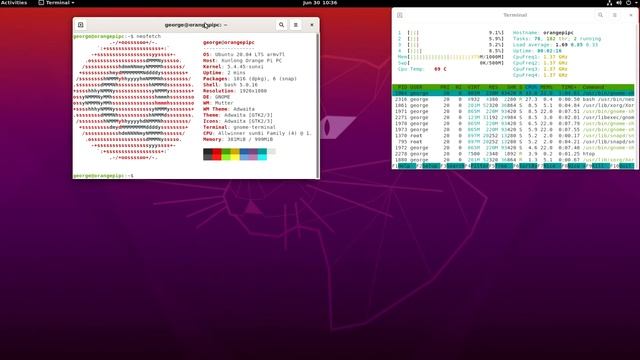Click the power icon in top bar
Image resolution: width=640 pixels, height=360 pixels.
pyautogui.click(x=629, y=2)
